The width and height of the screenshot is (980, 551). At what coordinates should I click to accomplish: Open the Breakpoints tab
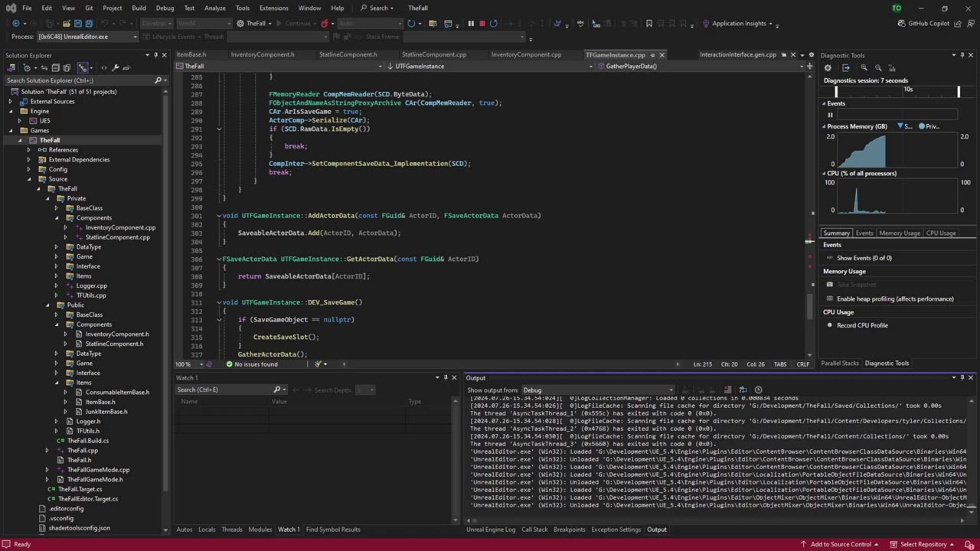[570, 530]
